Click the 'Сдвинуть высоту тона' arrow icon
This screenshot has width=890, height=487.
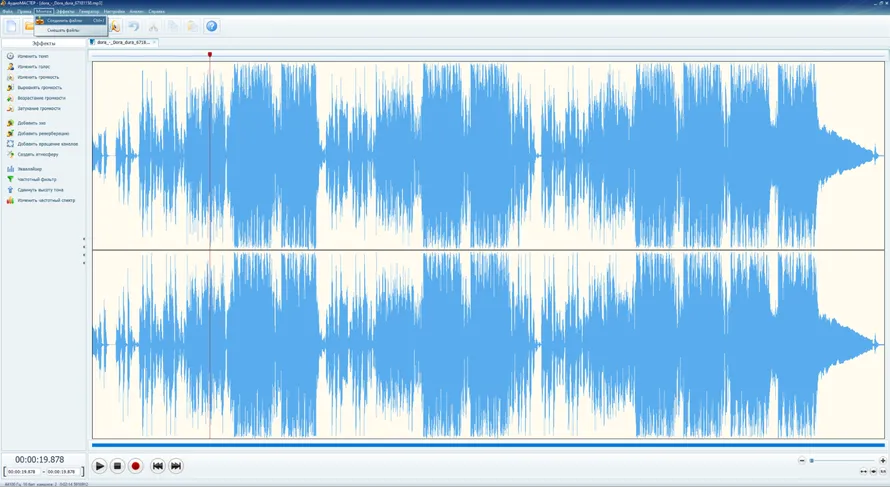coord(10,190)
